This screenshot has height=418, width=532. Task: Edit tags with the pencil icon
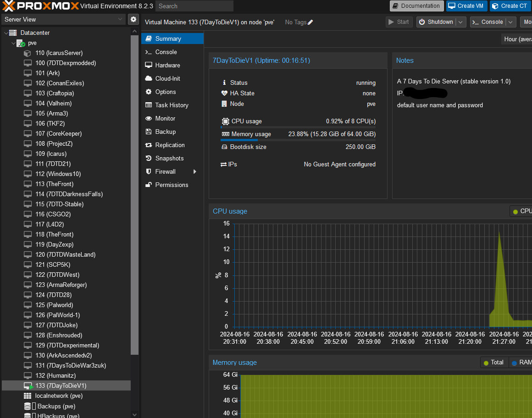coord(310,22)
